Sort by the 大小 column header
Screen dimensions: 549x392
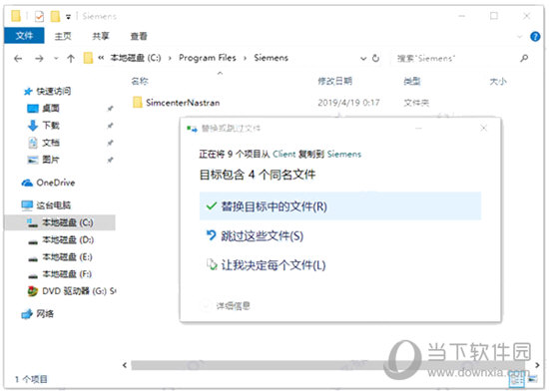pyautogui.click(x=498, y=82)
